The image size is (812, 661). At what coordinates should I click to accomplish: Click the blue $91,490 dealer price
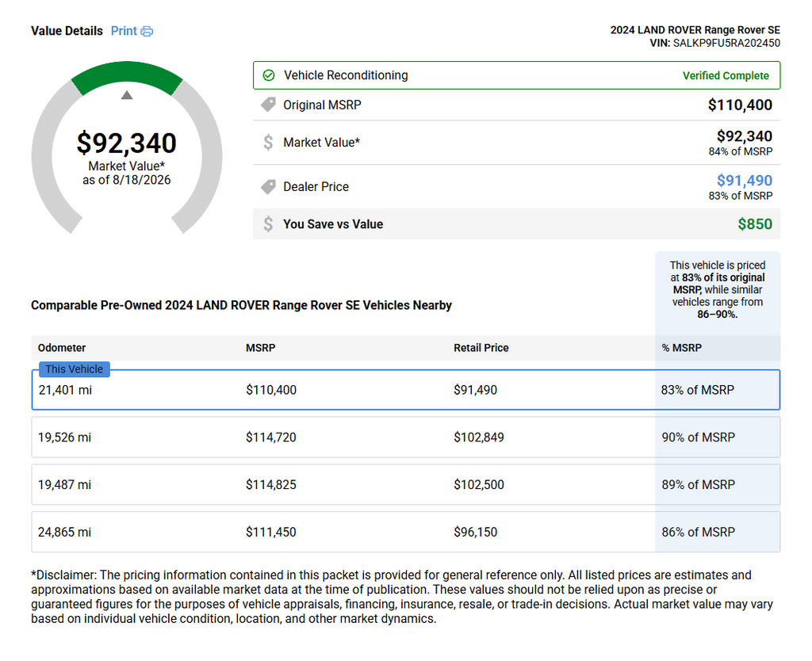744,180
